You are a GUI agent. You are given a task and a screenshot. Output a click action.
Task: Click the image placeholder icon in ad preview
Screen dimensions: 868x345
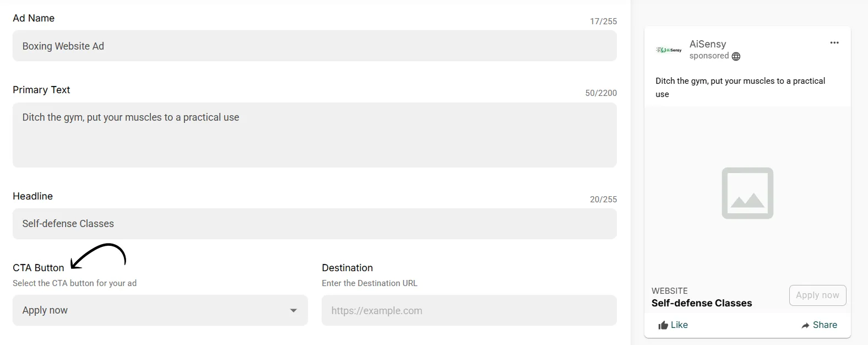click(747, 193)
